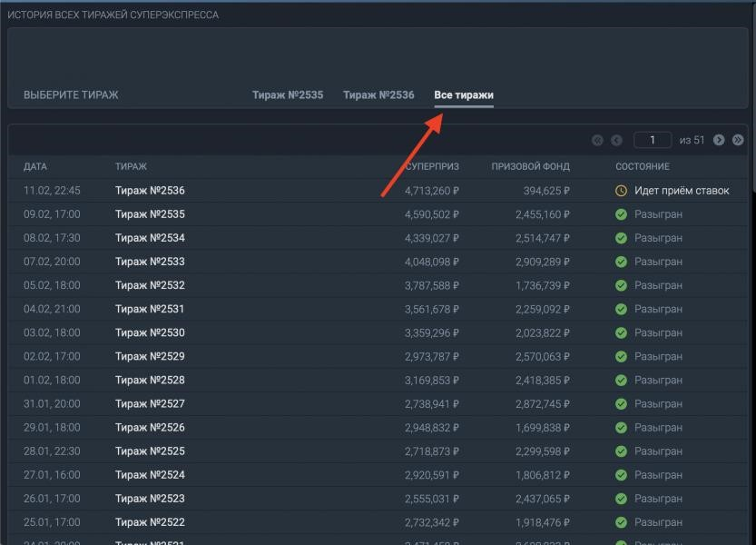Click the green checkmark icon for Тираж №2524
Screen dimensions: 756x545
[x=621, y=475]
